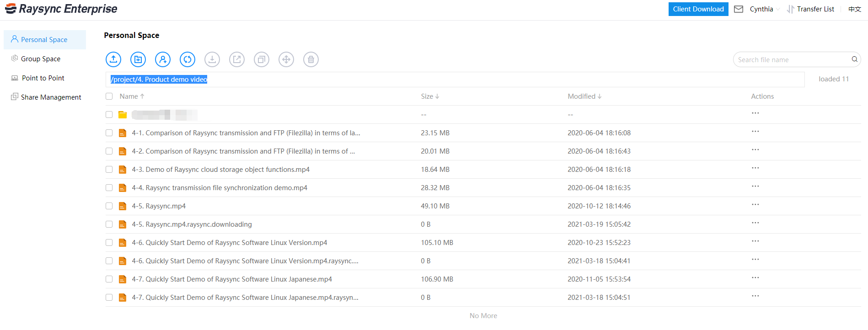Screen dimensions: 868x330
Task: Open the blurred folder name
Action: [165, 115]
